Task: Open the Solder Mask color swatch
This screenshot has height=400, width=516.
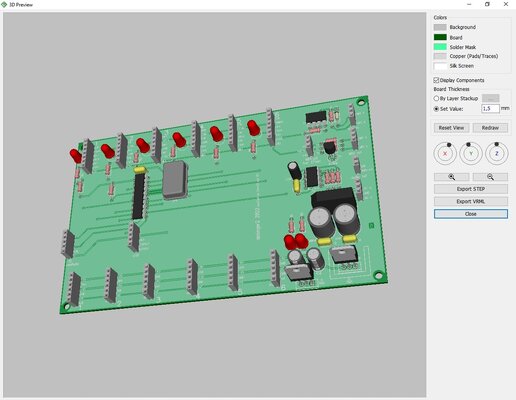Action: (440, 47)
